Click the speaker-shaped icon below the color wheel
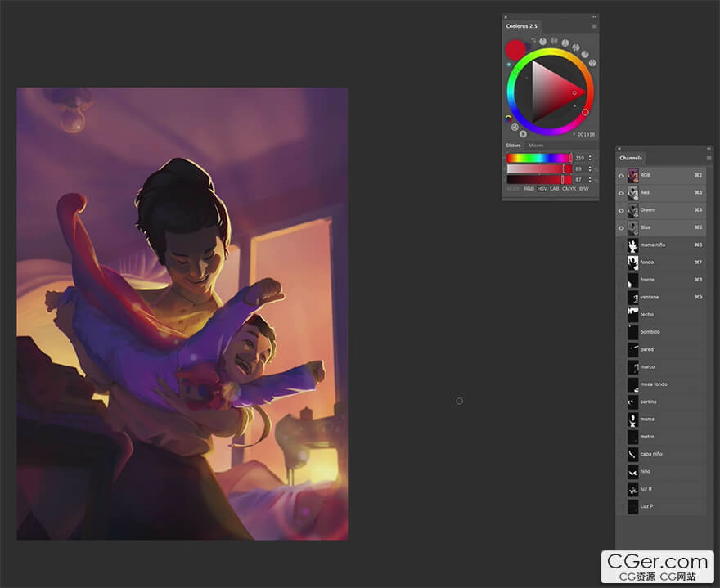Image resolution: width=720 pixels, height=588 pixels. 515,128
